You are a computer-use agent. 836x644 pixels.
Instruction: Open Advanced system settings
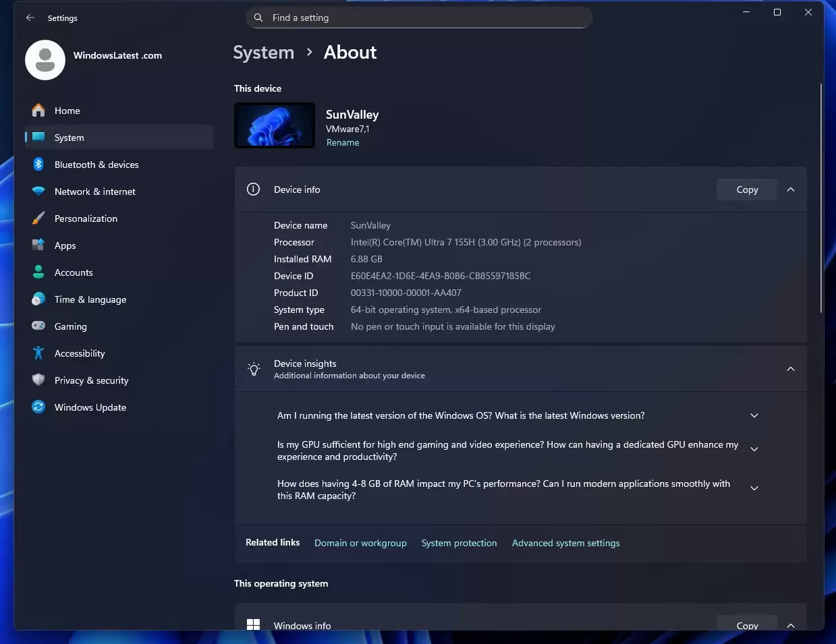click(565, 543)
